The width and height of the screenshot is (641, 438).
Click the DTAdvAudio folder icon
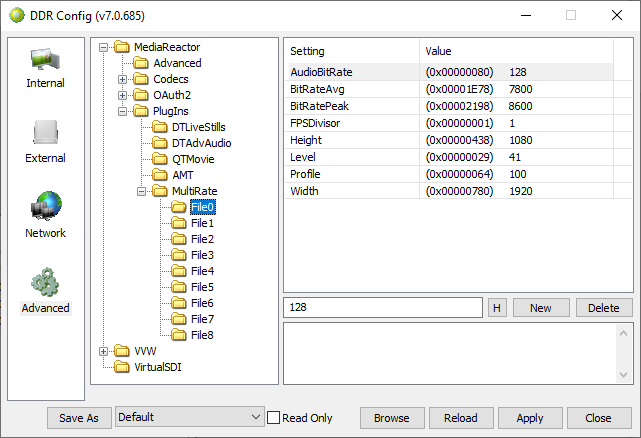click(160, 143)
